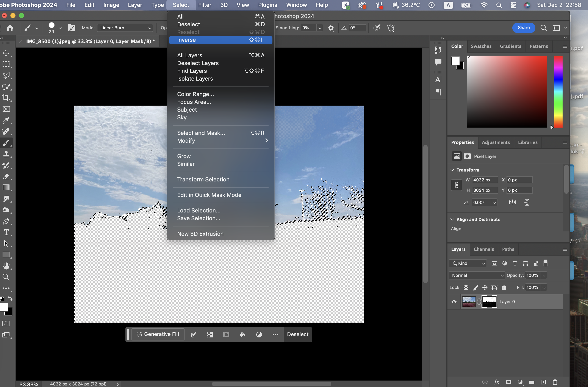Select the Layer 0 mask thumbnail
The width and height of the screenshot is (588, 387).
(x=489, y=301)
